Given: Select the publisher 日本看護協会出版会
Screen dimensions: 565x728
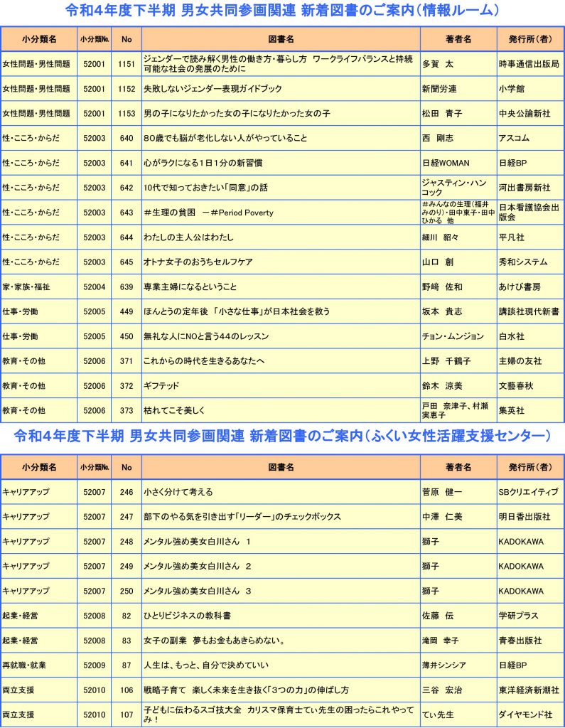Looking at the screenshot, I should coord(529,213).
